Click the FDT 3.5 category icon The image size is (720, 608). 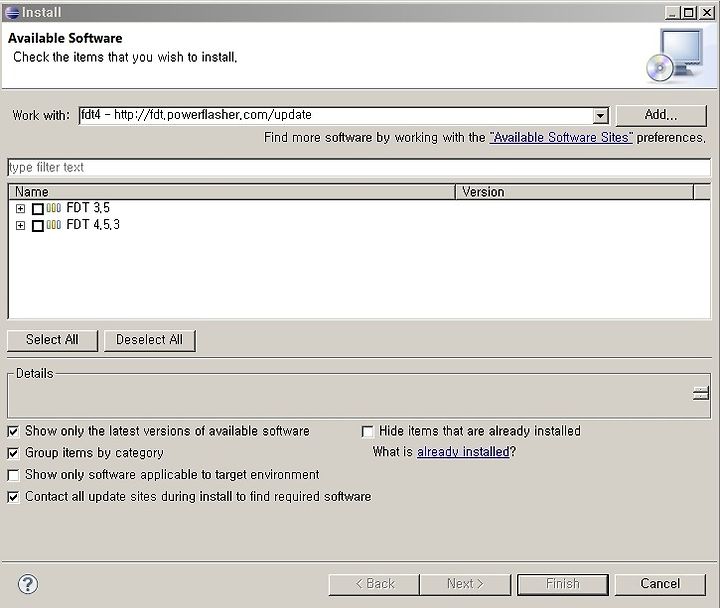point(54,208)
